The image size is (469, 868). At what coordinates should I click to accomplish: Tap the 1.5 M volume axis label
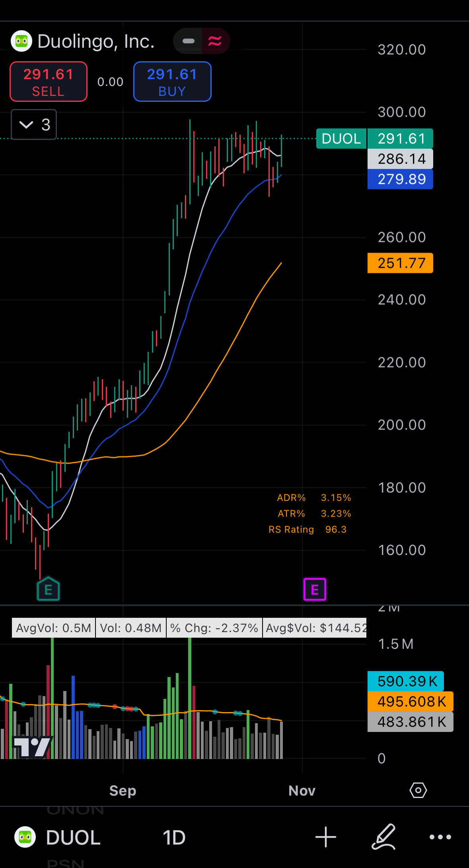pyautogui.click(x=396, y=644)
